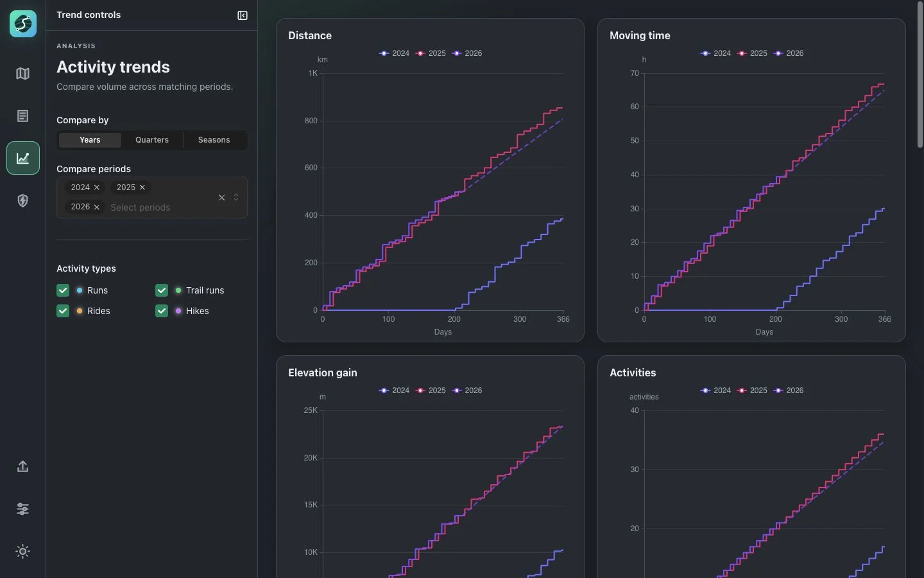924x578 pixels.
Task: Open the sliders settings icon
Action: [x=23, y=509]
